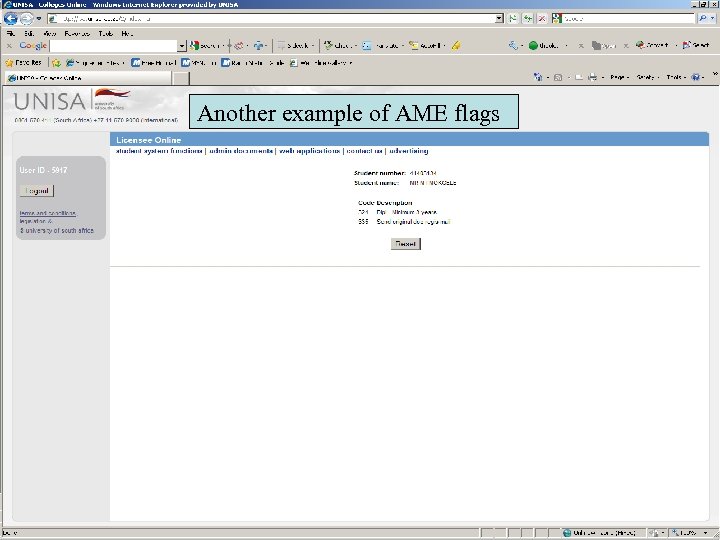Viewport: 720px width, 540px height.
Task: Click the UNISA logo
Action: (x=72, y=100)
